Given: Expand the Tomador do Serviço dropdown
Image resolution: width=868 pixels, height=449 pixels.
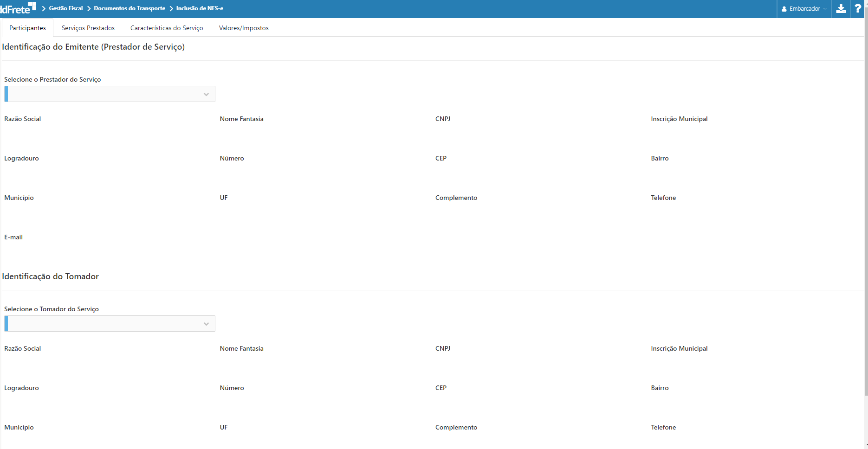Looking at the screenshot, I should click(110, 324).
